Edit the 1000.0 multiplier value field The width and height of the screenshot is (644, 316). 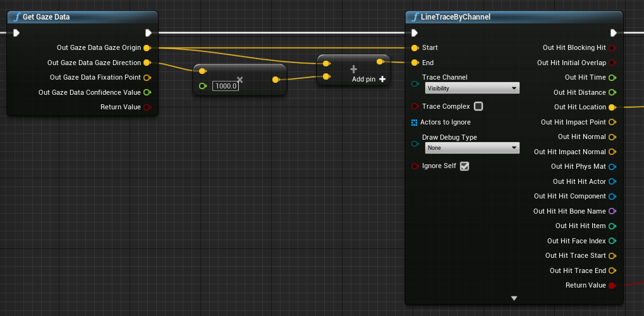(x=226, y=87)
